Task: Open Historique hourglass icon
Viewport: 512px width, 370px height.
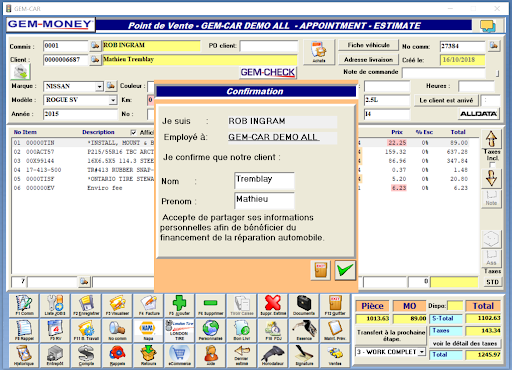Action: (25, 355)
